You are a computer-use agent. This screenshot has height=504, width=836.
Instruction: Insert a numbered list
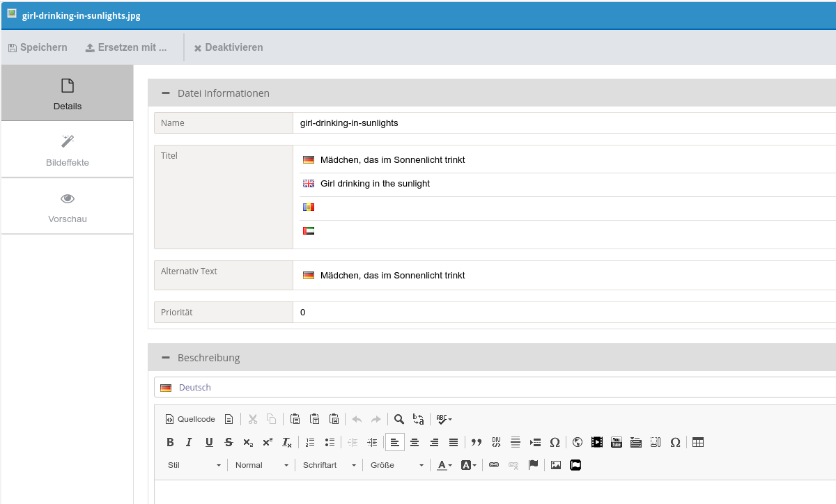(x=310, y=442)
